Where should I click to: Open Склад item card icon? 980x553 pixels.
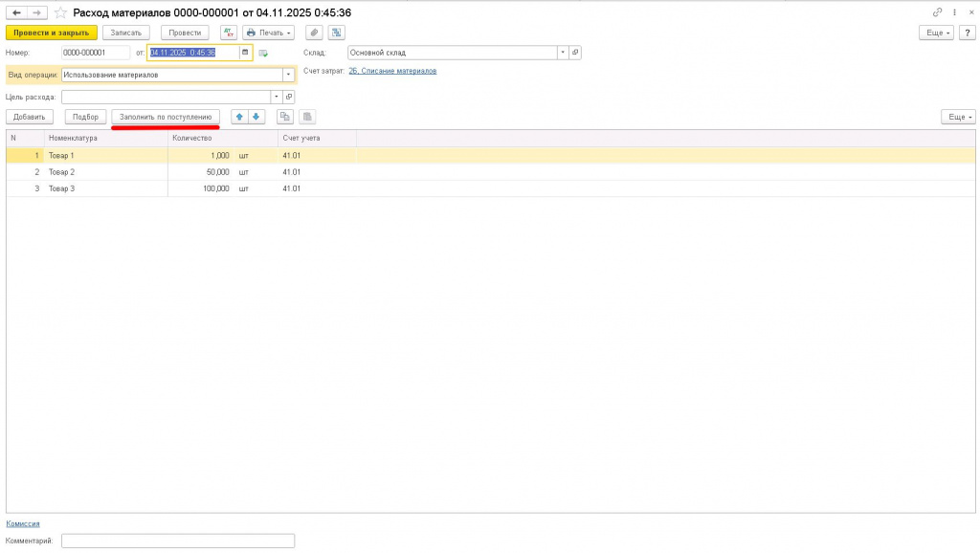575,53
